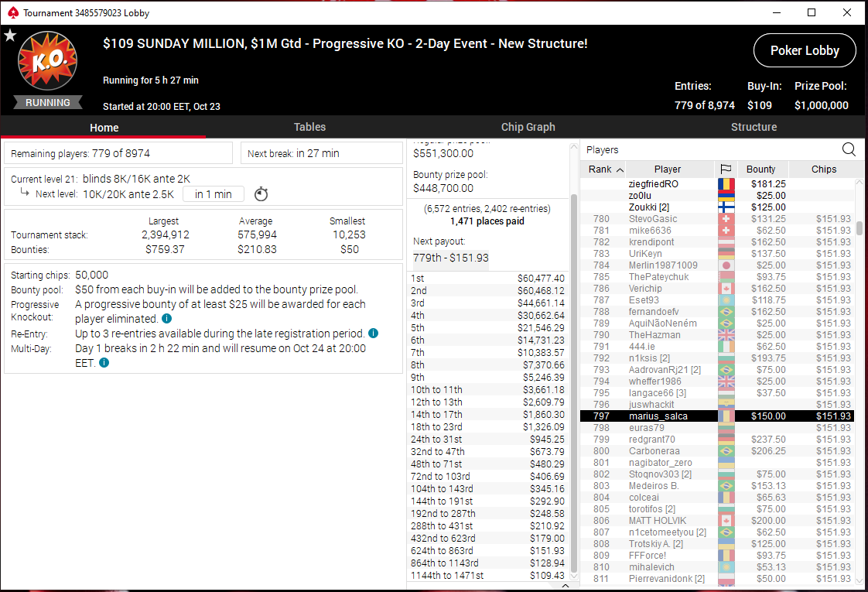Click the flag next to Eset93
Image resolution: width=868 pixels, height=592 pixels.
pyautogui.click(x=726, y=300)
